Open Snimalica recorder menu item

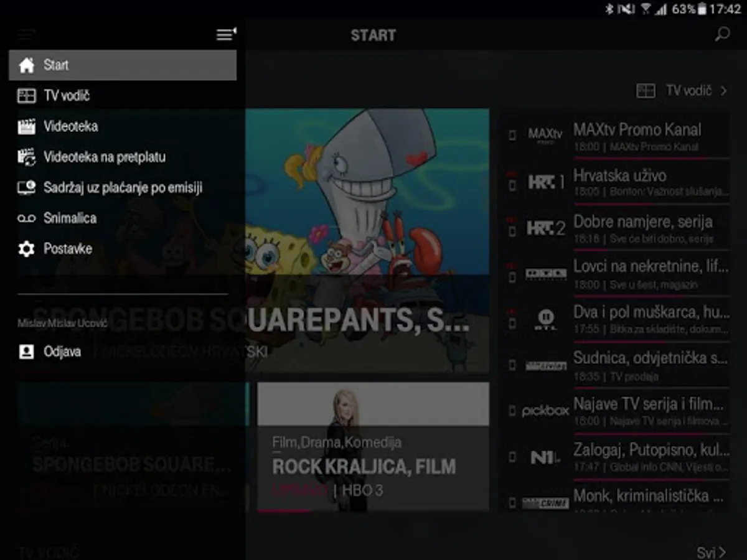[x=123, y=218]
